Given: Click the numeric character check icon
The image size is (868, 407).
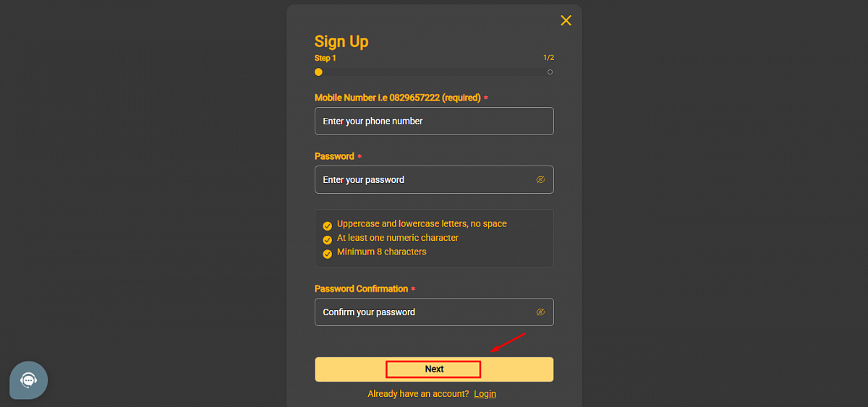Looking at the screenshot, I should pyautogui.click(x=327, y=239).
